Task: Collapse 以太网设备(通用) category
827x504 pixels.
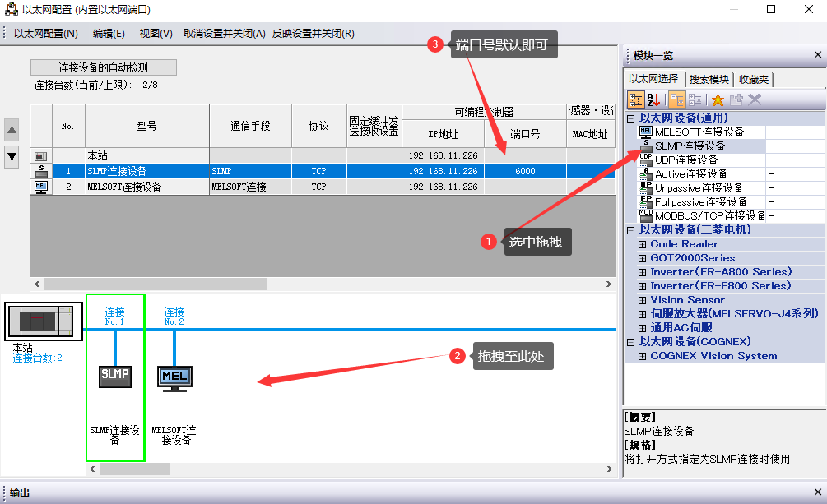Action: (631, 118)
